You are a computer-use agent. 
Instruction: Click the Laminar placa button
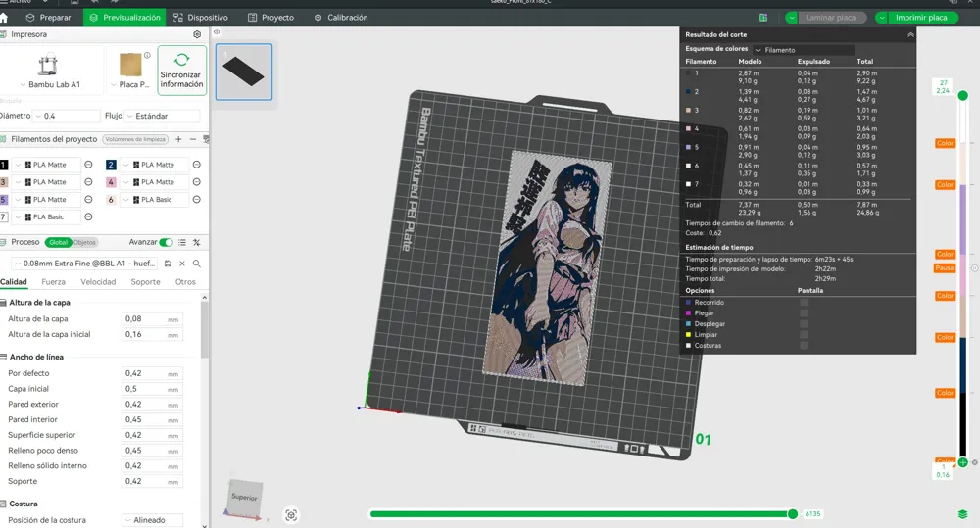pos(831,18)
